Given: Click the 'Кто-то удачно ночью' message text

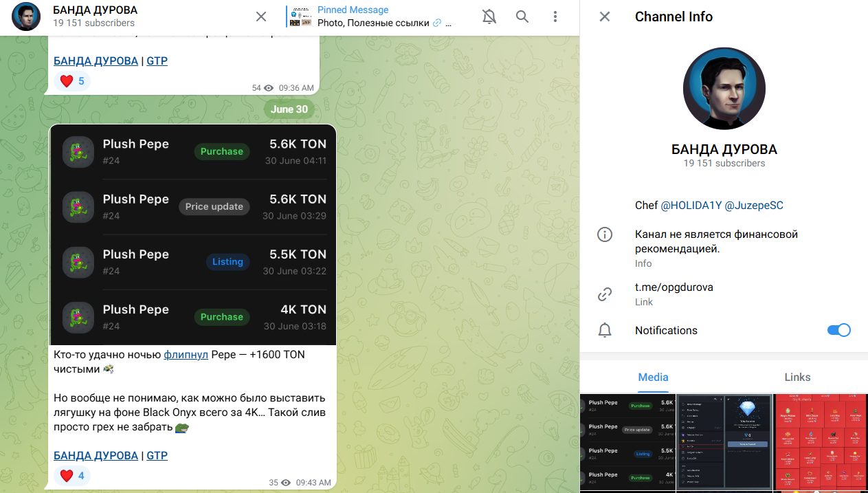Looking at the screenshot, I should 107,355.
